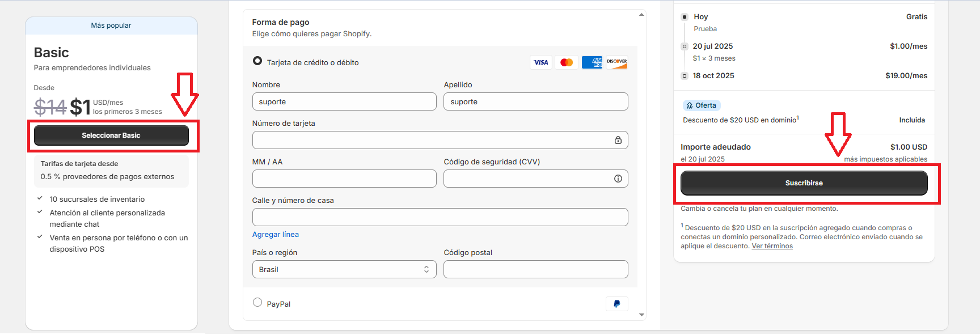Open the Ver términos link
Image resolution: width=980 pixels, height=335 pixels.
pyautogui.click(x=772, y=246)
